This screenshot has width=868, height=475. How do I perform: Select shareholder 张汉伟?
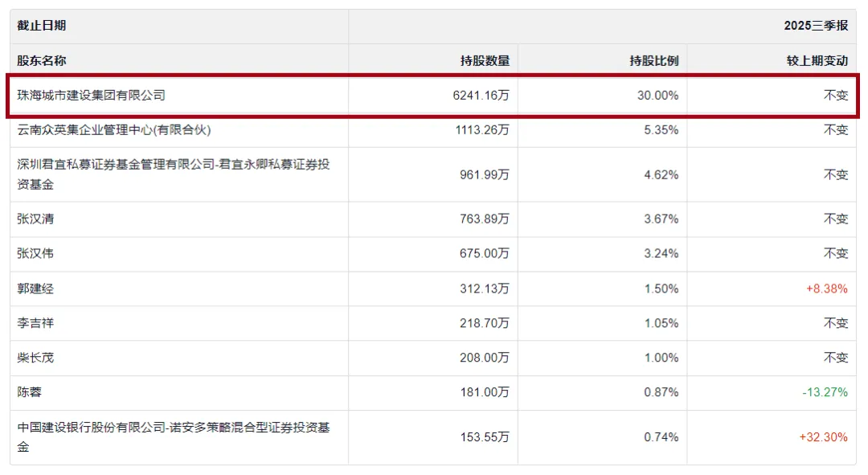[35, 253]
